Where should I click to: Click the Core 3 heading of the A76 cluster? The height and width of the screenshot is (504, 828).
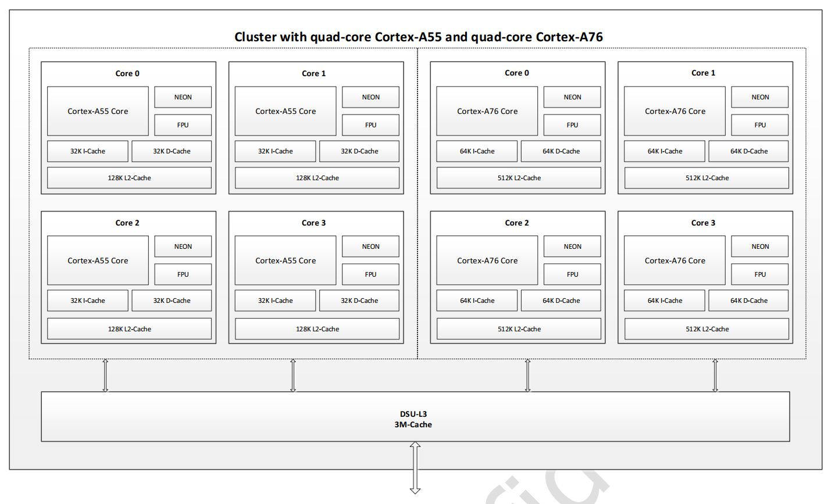pos(704,223)
